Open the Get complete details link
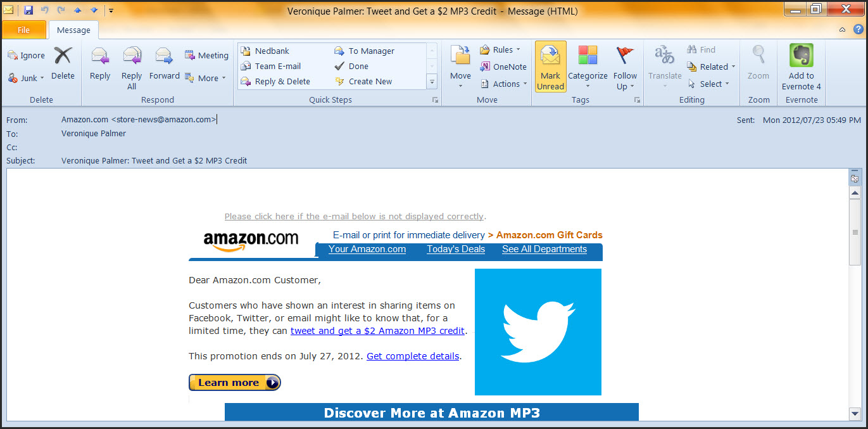 pos(413,356)
